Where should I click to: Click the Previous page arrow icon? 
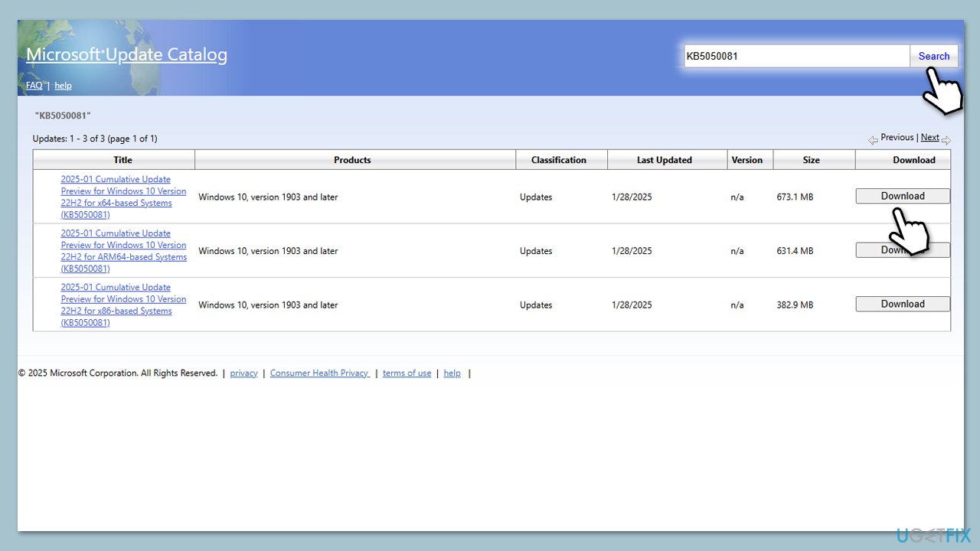[873, 140]
